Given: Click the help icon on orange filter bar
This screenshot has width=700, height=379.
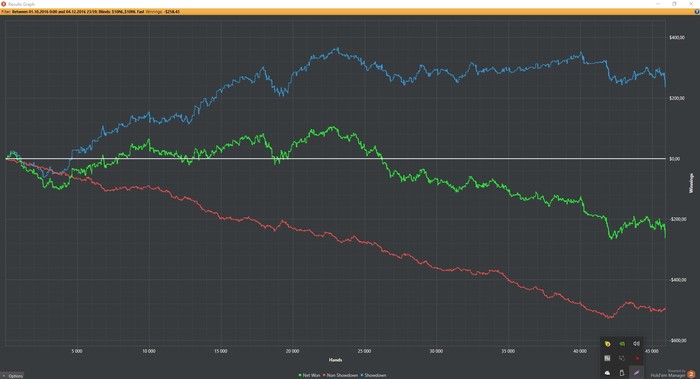Looking at the screenshot, I should [696, 12].
